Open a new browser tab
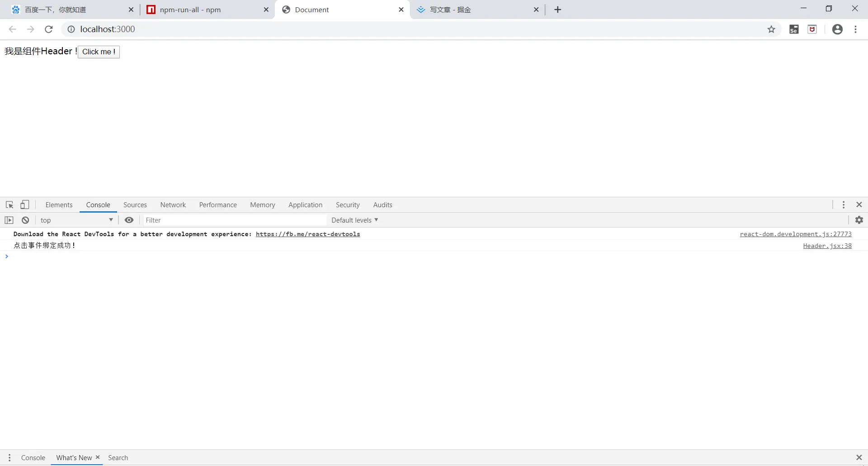 pos(558,10)
